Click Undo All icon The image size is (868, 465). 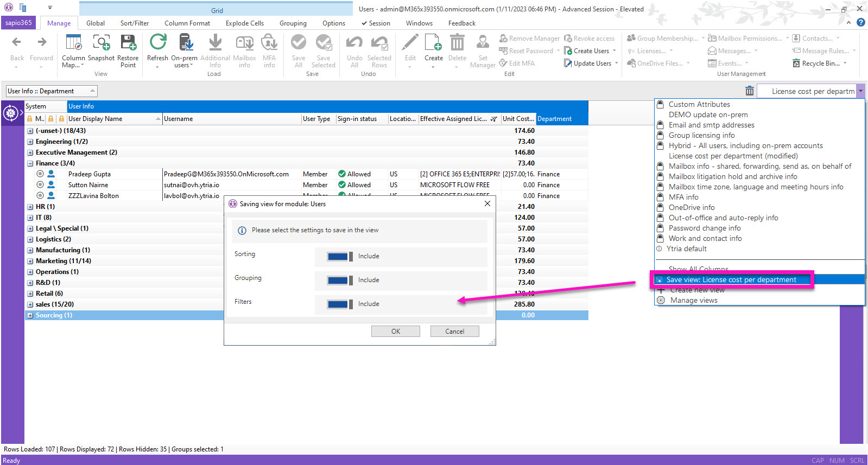coord(354,42)
